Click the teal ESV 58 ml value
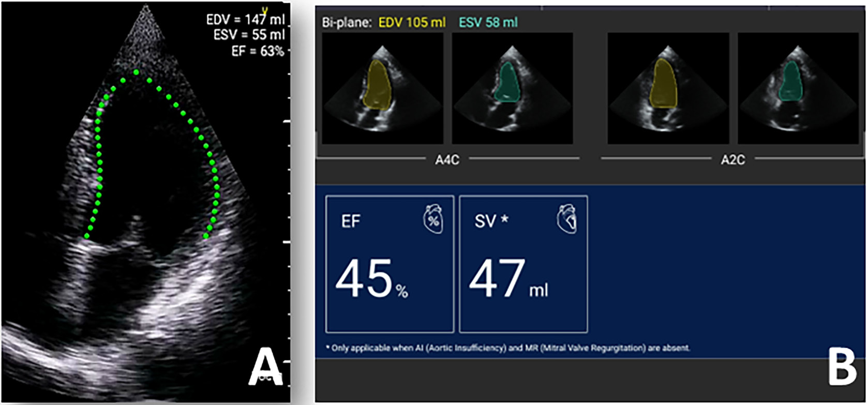The image size is (868, 405). (488, 23)
